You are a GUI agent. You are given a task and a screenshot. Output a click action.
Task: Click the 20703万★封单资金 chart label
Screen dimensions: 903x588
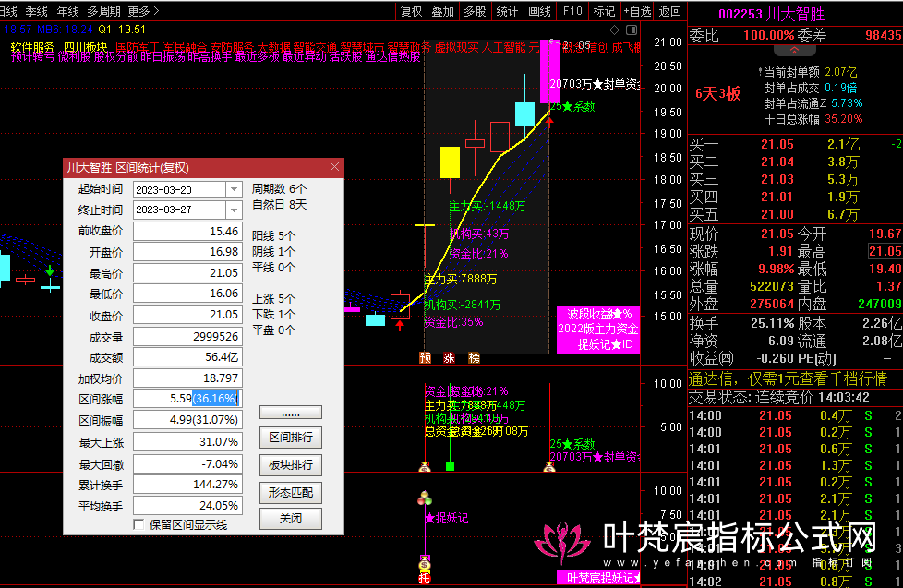click(595, 84)
